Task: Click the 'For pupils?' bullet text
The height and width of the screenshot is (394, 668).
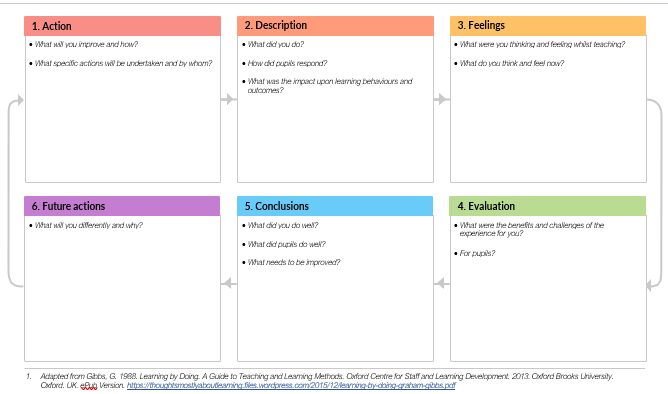Action: (477, 253)
